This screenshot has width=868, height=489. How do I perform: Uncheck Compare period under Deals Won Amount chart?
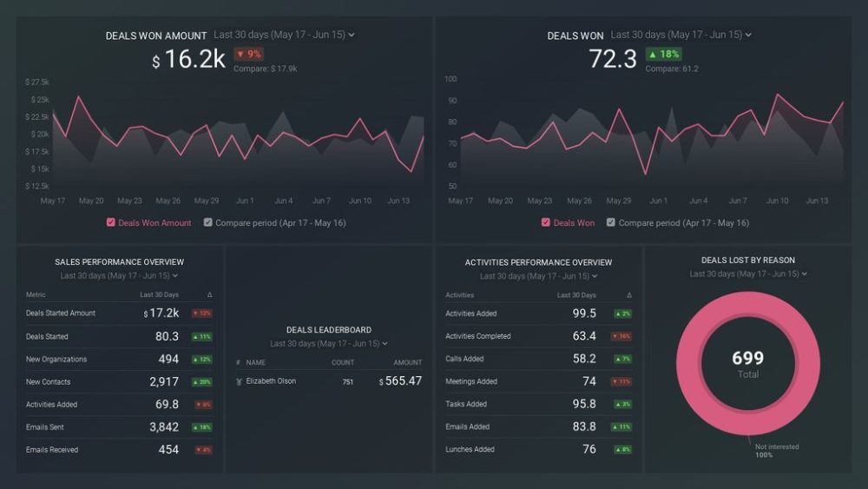pos(208,222)
